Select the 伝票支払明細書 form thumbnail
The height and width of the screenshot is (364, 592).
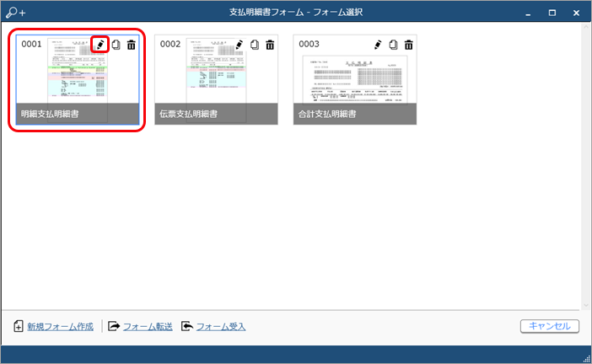[217, 80]
